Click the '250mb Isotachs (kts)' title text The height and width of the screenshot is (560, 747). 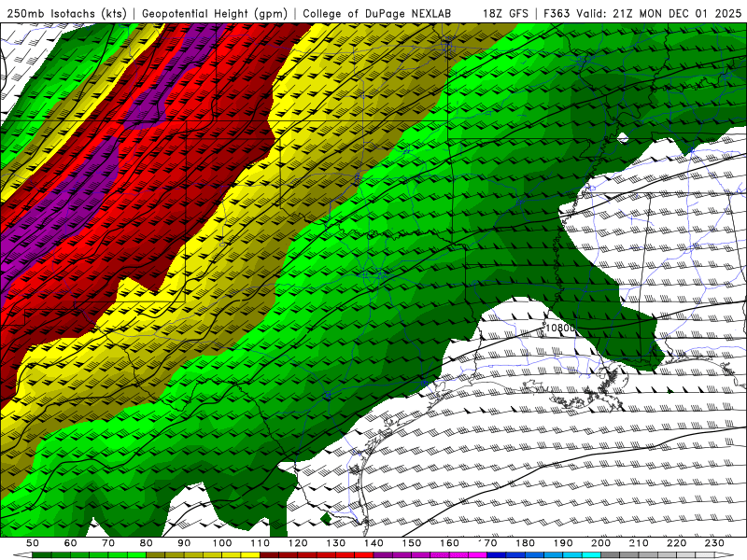(x=66, y=13)
